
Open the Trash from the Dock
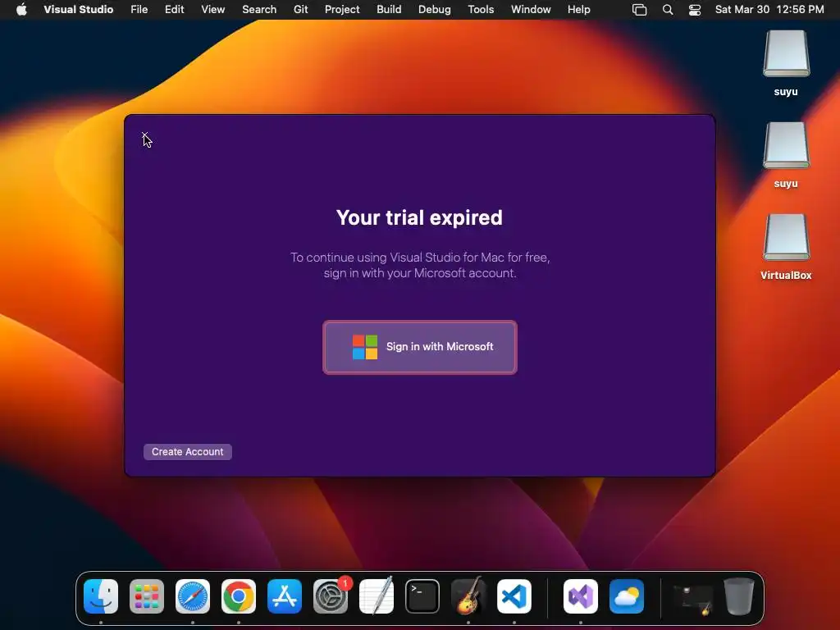click(x=739, y=596)
